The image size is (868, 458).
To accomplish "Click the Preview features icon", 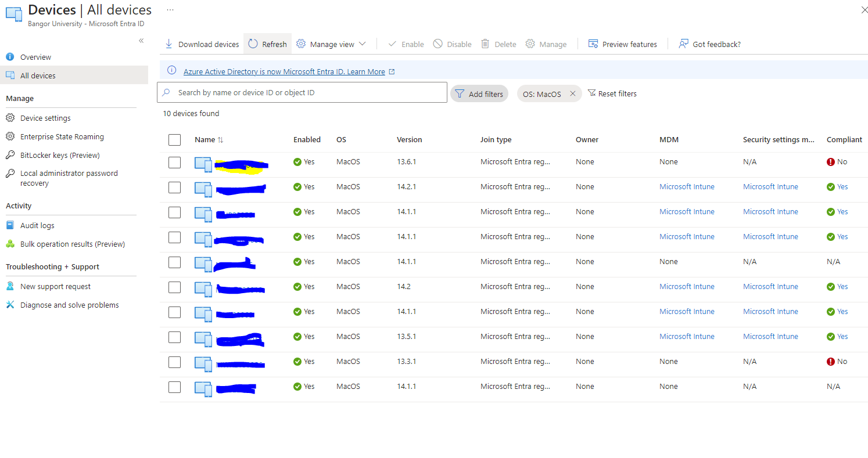I will 593,44.
